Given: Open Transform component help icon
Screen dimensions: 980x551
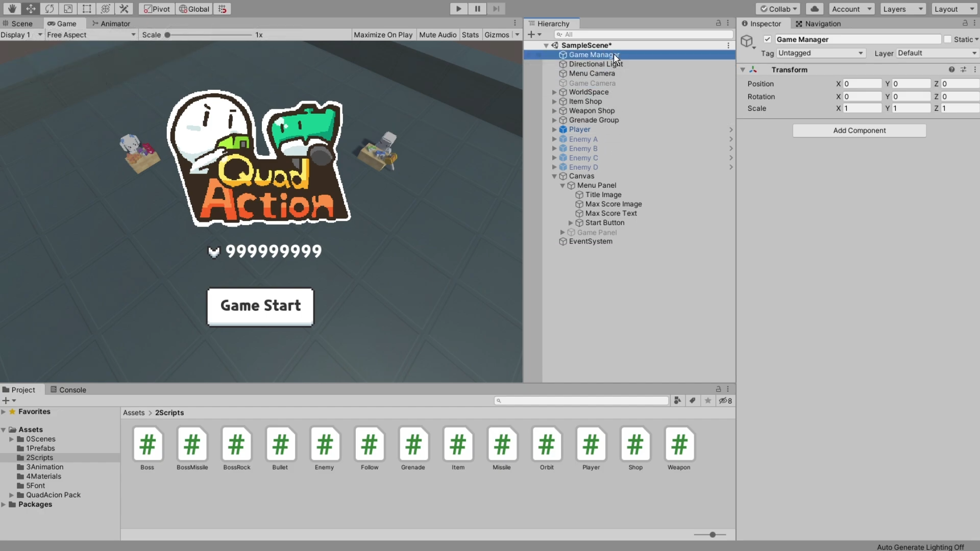Looking at the screenshot, I should tap(951, 69).
